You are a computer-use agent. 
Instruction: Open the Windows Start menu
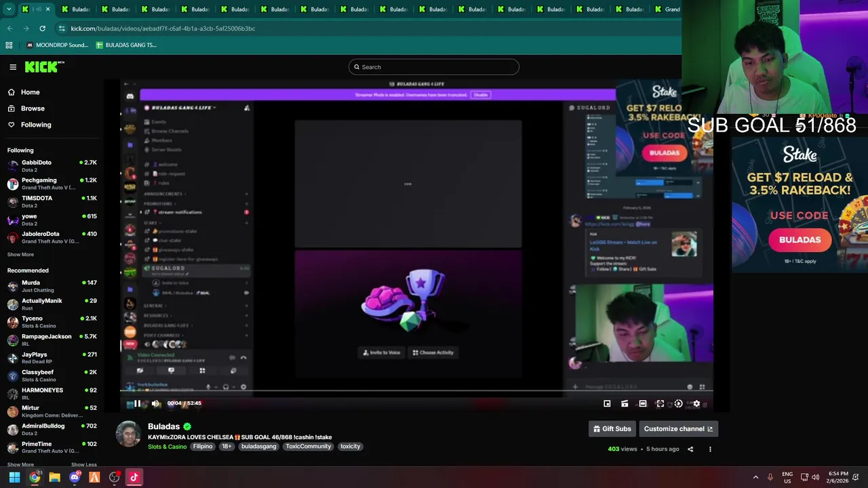(x=14, y=477)
